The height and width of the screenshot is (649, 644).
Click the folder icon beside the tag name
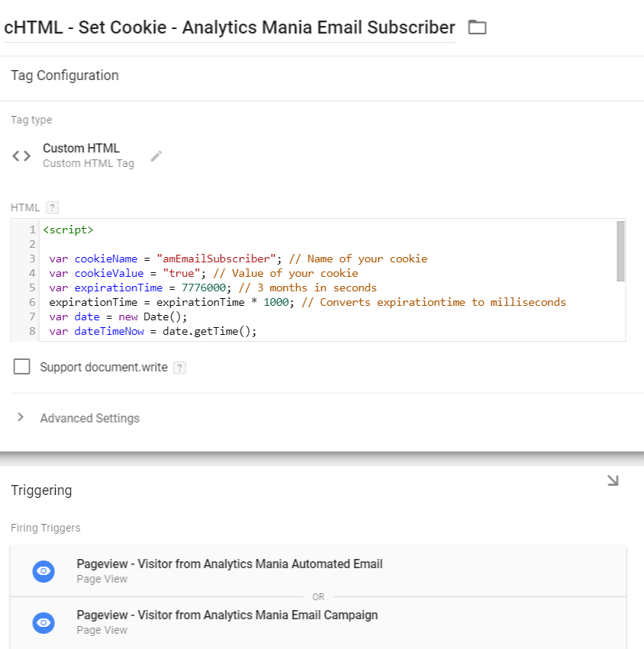click(477, 28)
